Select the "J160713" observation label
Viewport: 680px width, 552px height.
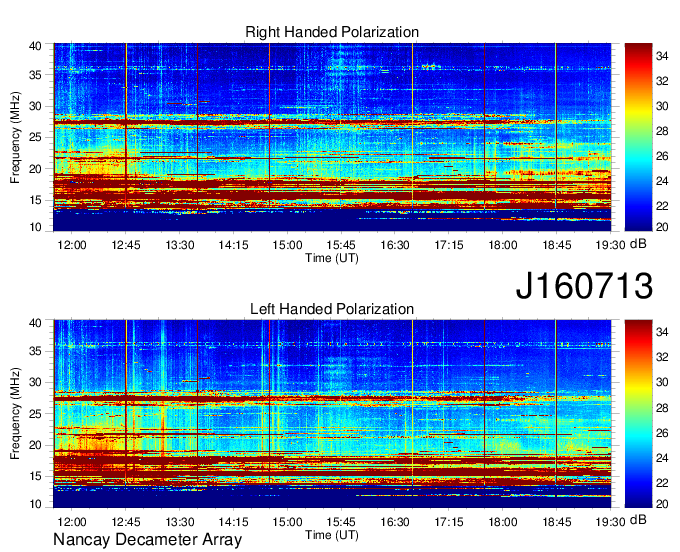(584, 286)
